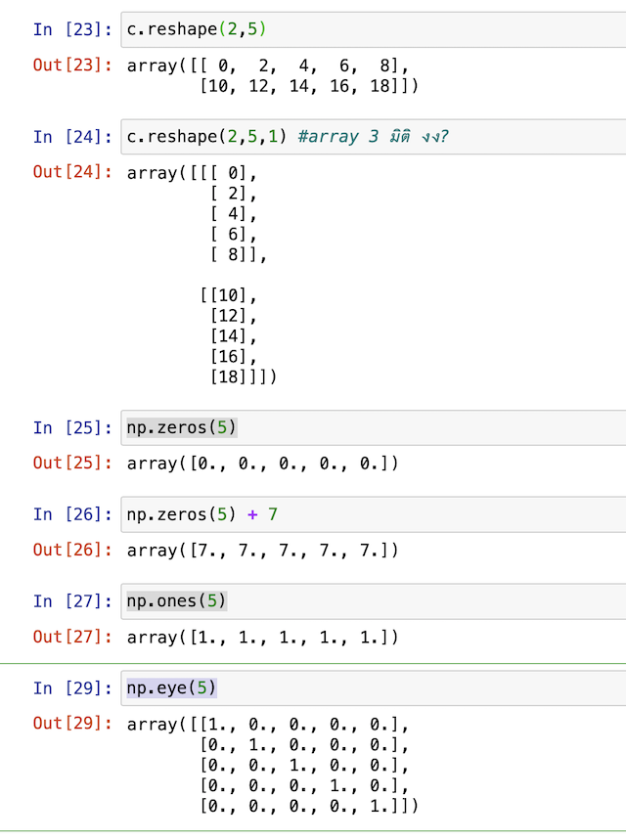Screen dimensions: 626x840
Task: Click the first row of Out[23] array output
Action: pyautogui.click(x=268, y=66)
